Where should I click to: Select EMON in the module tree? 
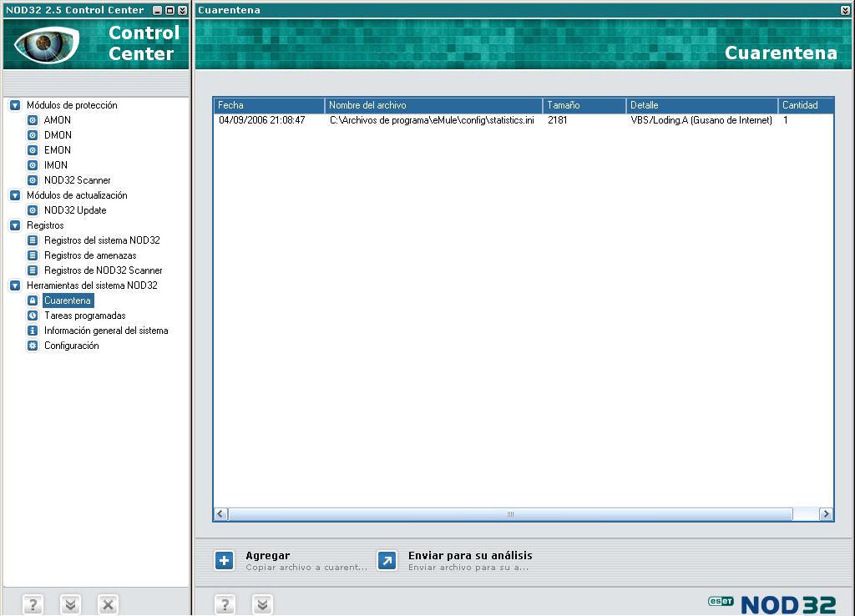tap(58, 150)
